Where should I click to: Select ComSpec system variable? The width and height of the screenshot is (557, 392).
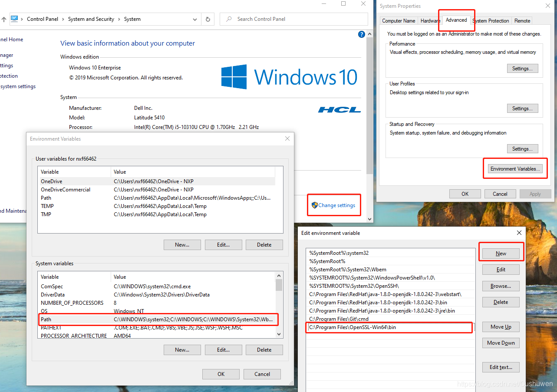pyautogui.click(x=156, y=287)
